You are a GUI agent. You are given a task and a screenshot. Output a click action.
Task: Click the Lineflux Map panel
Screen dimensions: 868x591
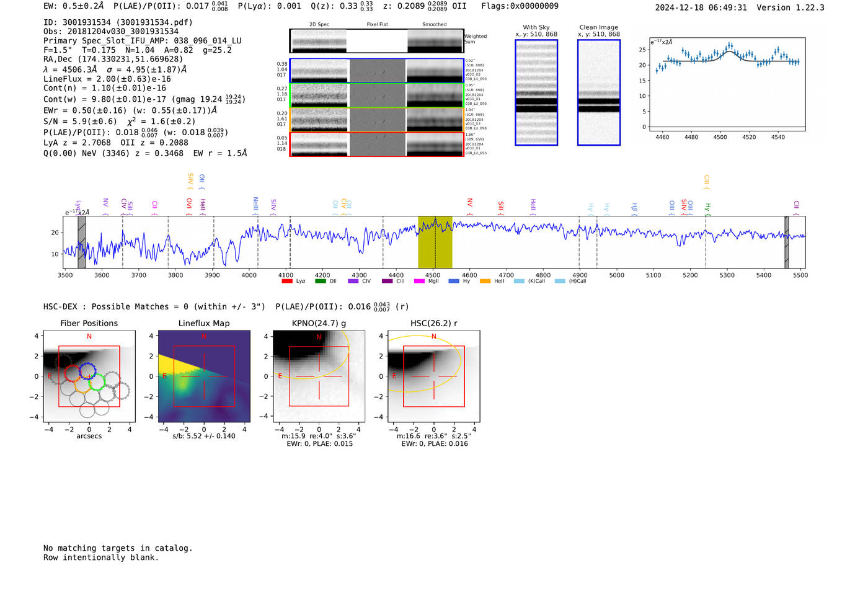pos(204,376)
